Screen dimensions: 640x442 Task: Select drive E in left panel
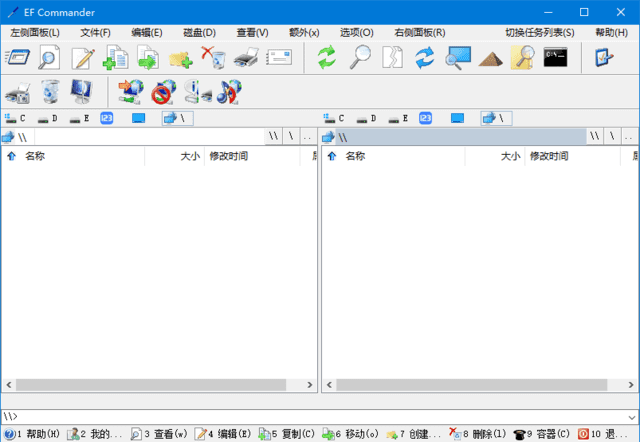[79, 118]
